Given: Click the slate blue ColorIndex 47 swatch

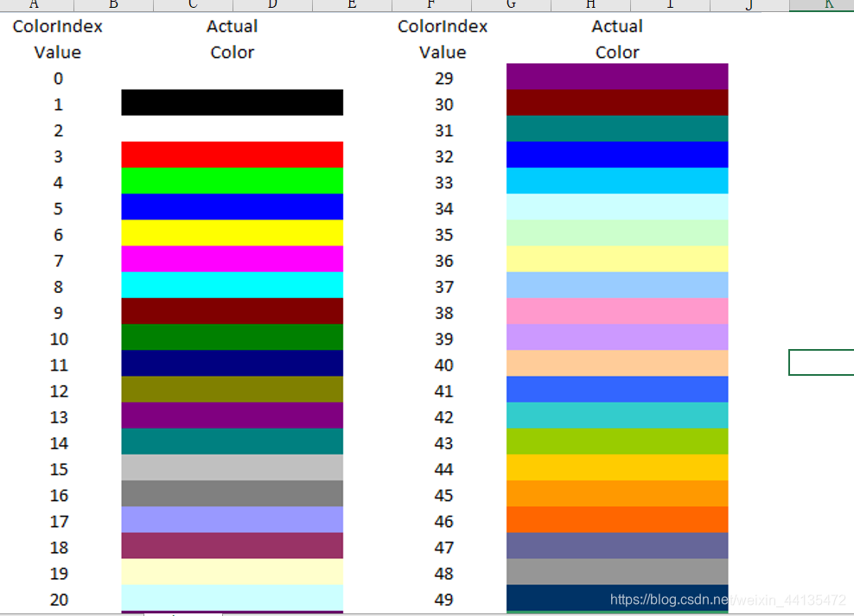Looking at the screenshot, I should pyautogui.click(x=617, y=546).
